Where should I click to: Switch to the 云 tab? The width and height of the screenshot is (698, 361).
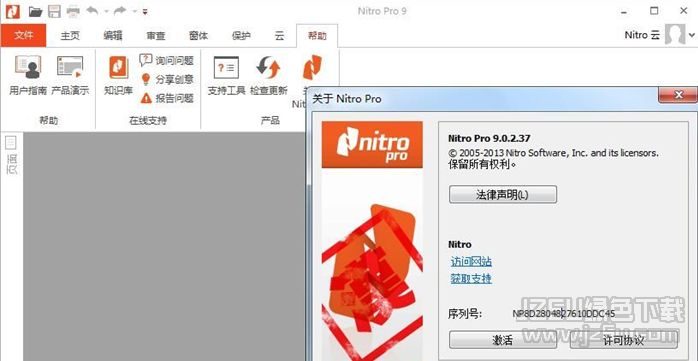coord(279,36)
